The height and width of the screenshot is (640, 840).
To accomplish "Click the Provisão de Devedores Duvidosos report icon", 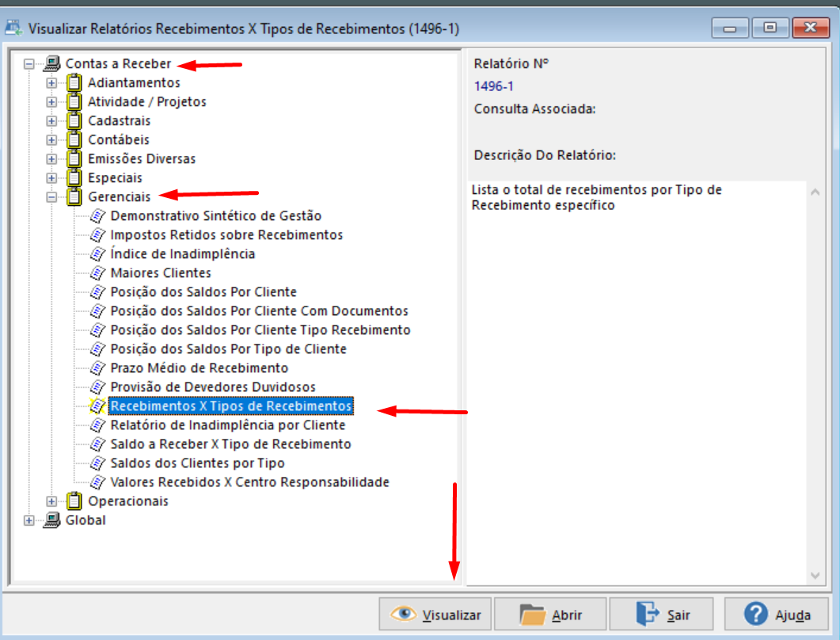I will (97, 387).
